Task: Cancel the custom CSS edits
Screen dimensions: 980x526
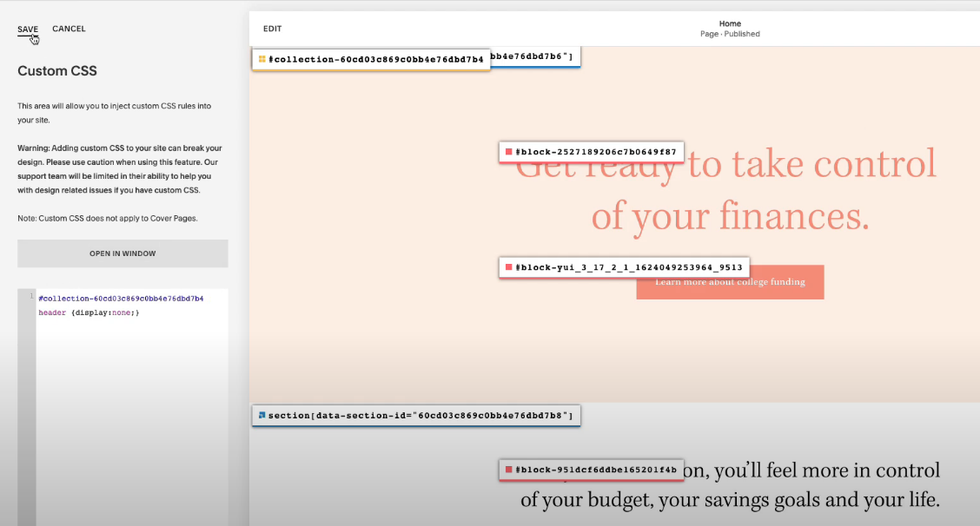Action: click(x=69, y=28)
